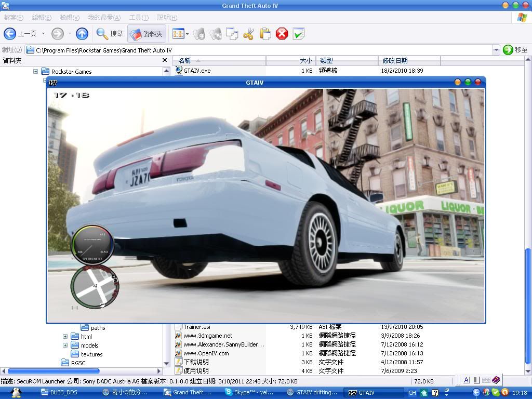
Task: Toggle the Folders (資料夾) pane button
Action: click(147, 34)
